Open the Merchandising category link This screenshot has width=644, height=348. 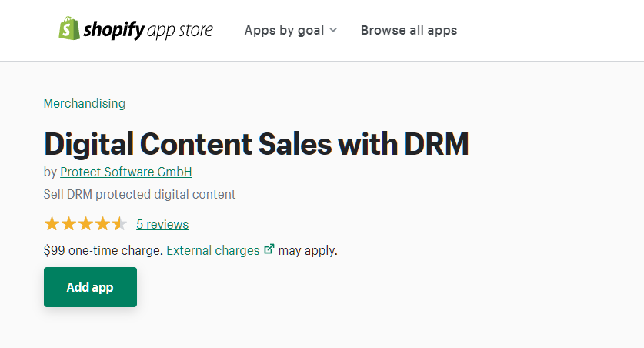point(85,103)
